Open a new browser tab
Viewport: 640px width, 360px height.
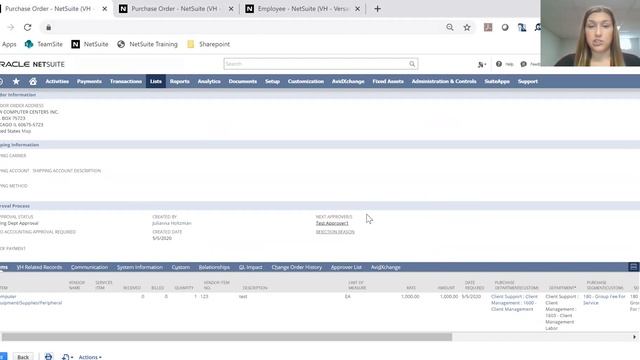pyautogui.click(x=377, y=9)
